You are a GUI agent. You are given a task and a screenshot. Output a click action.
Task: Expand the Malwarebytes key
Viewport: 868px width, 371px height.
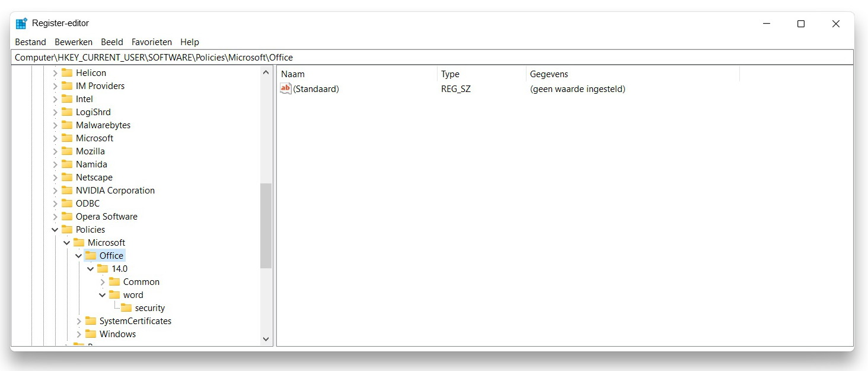[x=55, y=125]
